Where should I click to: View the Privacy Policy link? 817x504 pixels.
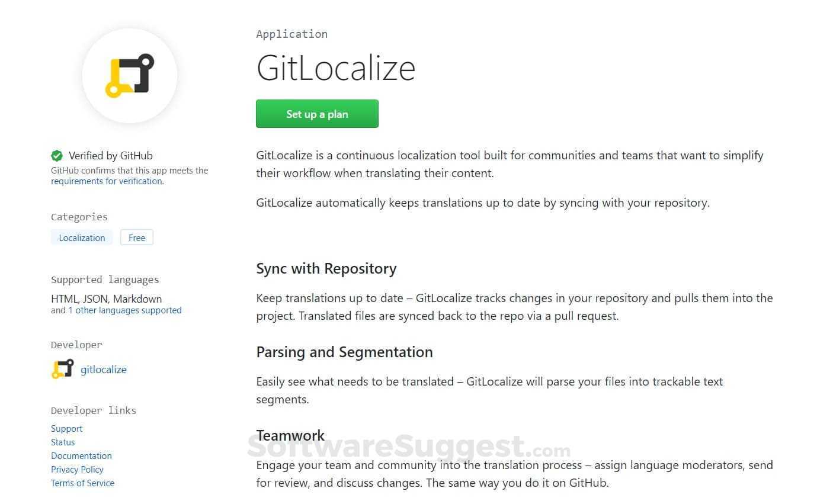tap(77, 470)
